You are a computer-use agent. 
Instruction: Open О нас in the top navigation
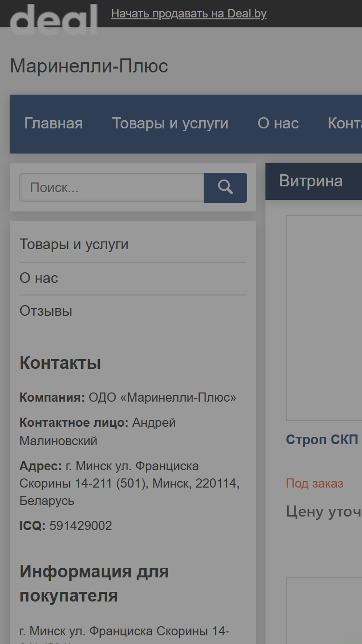tap(278, 124)
